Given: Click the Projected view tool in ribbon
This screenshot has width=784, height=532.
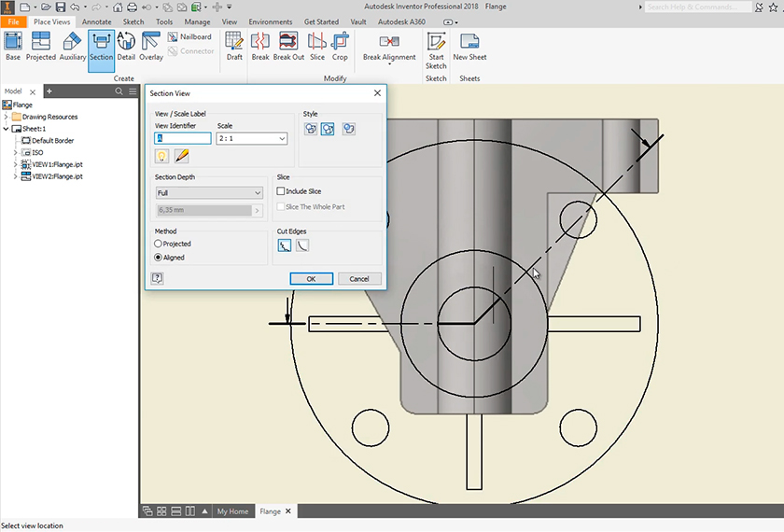Looking at the screenshot, I should (41, 46).
